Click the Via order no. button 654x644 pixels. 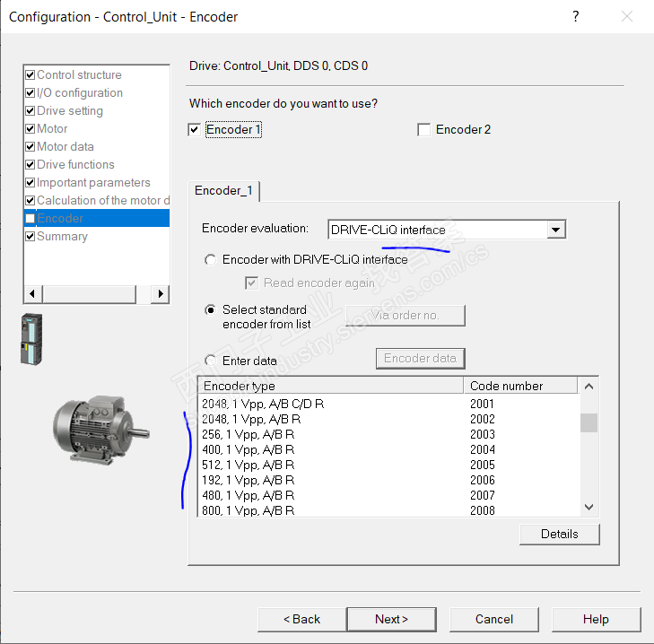[x=405, y=316]
